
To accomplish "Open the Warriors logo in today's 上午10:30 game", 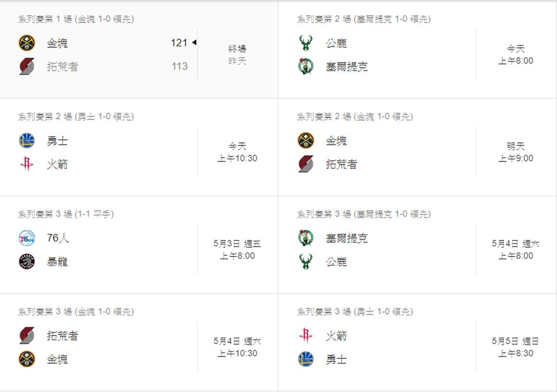I will [x=27, y=141].
